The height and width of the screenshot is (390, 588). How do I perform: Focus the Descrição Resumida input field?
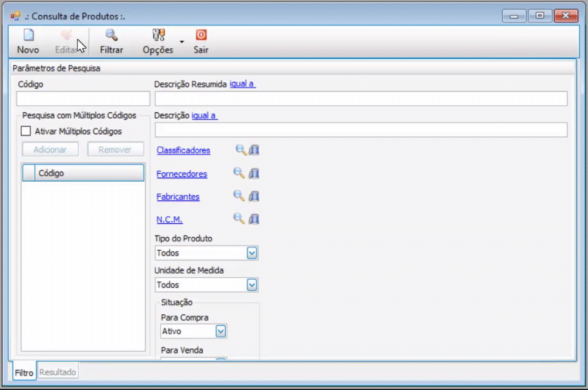(361, 99)
